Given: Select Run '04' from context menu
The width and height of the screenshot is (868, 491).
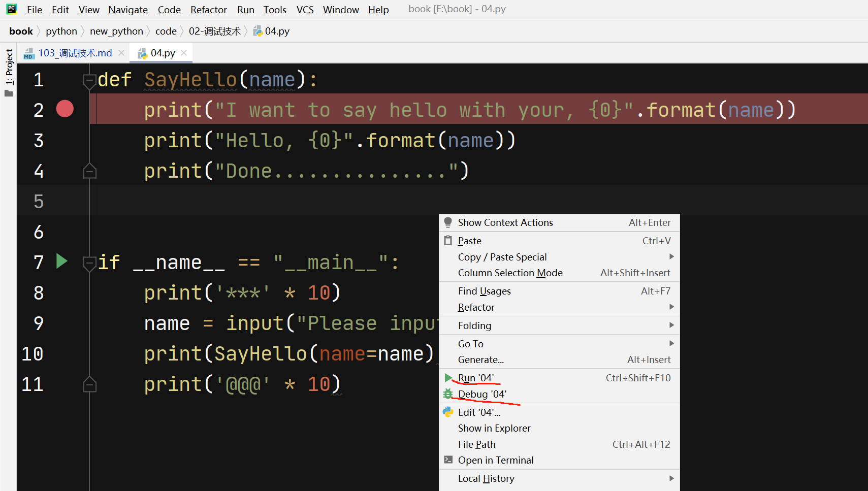Looking at the screenshot, I should pyautogui.click(x=475, y=378).
